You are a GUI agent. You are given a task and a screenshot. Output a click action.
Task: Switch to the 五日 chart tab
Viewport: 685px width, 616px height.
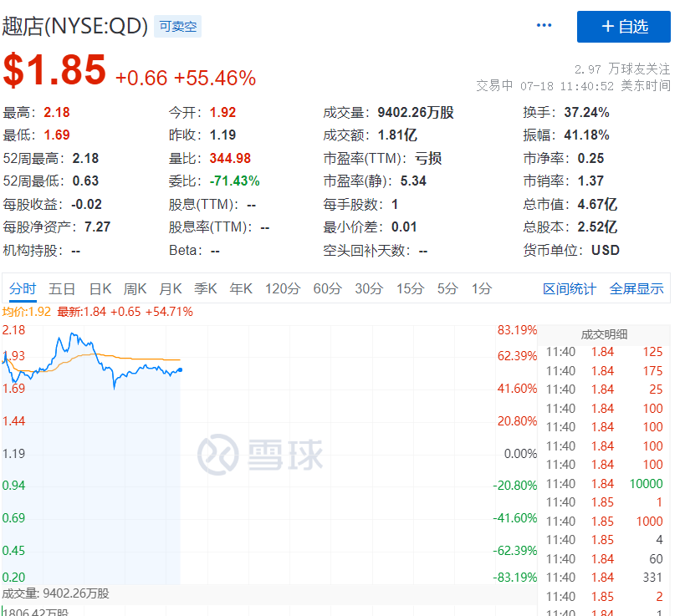click(62, 288)
